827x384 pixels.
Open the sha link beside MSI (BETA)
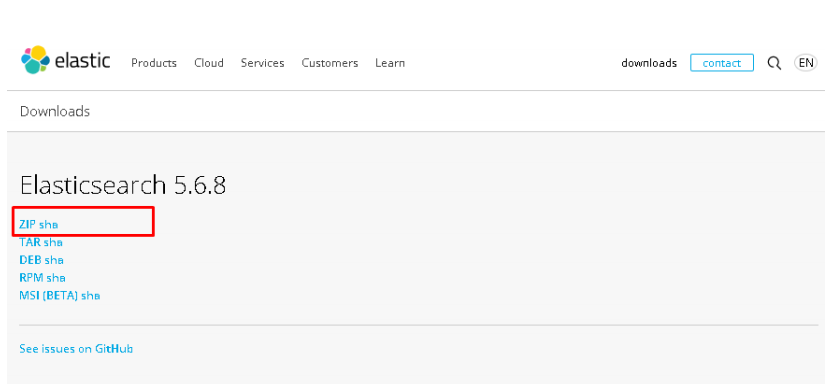90,295
